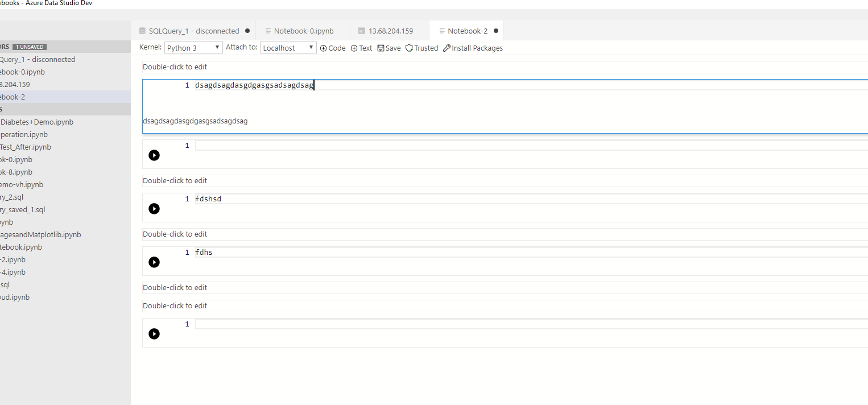Click database icon on SQLQuery_1 tab
The width and height of the screenshot is (868, 405).
[142, 31]
